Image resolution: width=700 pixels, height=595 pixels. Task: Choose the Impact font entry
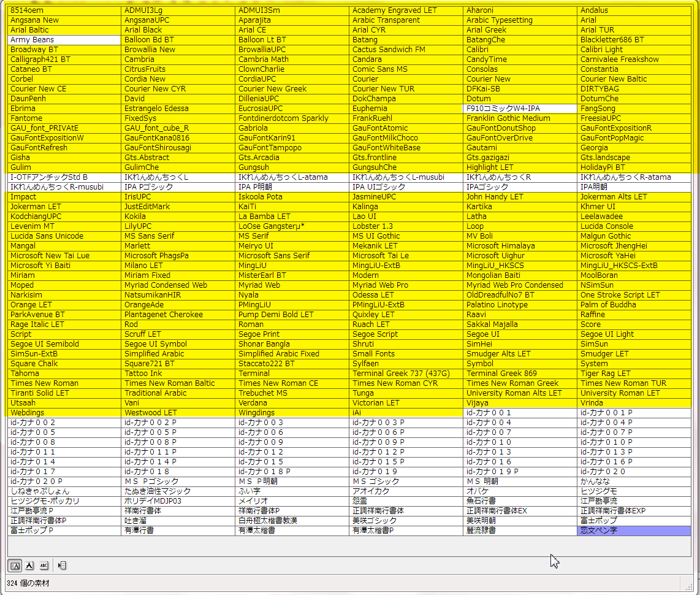(64, 197)
